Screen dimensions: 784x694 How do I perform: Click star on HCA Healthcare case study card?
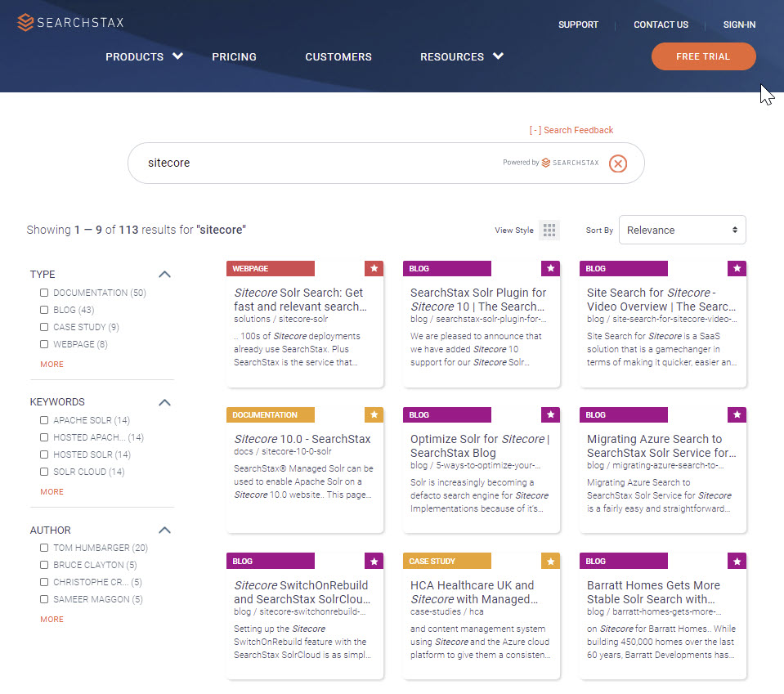click(550, 561)
